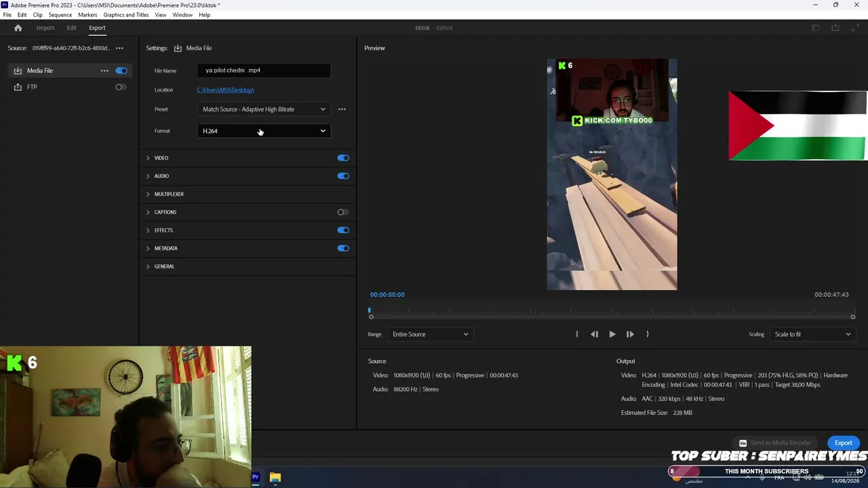Open preset manager three-dot menu
Viewport: 868px width, 488px height.
tap(342, 109)
